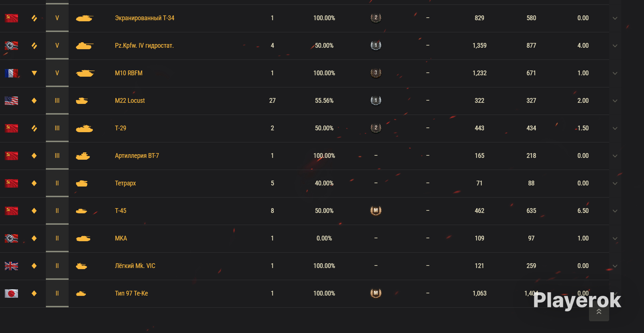Viewport: 644px width, 333px height.
Task: Expand details for M22 Locust row
Action: 615,101
